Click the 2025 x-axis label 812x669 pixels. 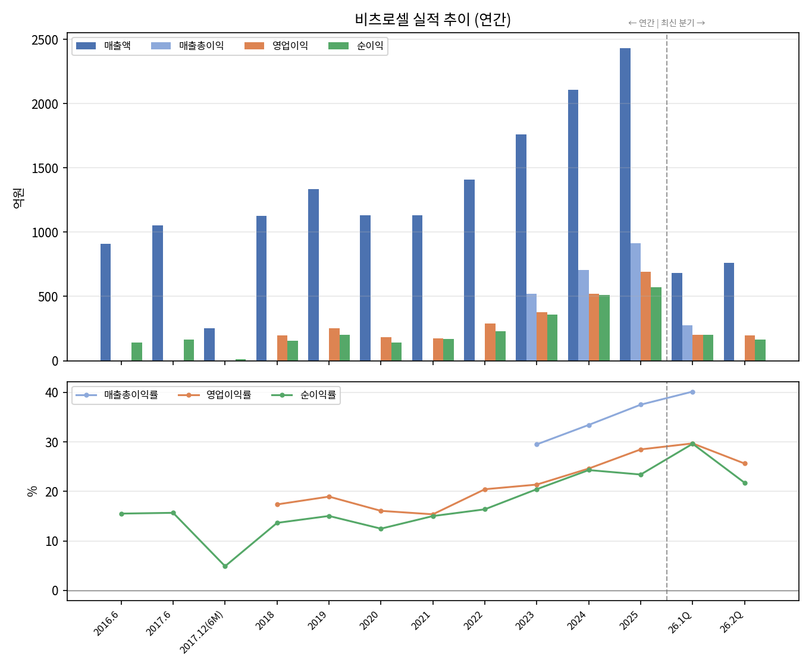pos(630,620)
